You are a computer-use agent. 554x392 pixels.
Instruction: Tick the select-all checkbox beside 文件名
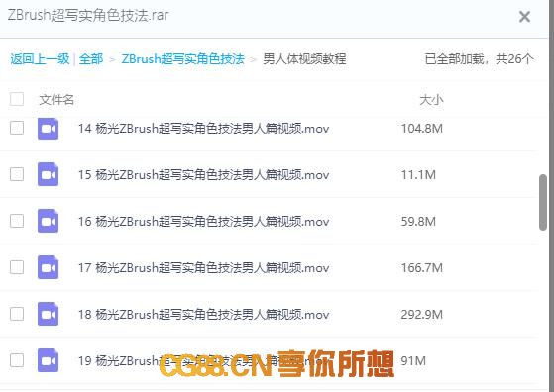click(x=17, y=99)
